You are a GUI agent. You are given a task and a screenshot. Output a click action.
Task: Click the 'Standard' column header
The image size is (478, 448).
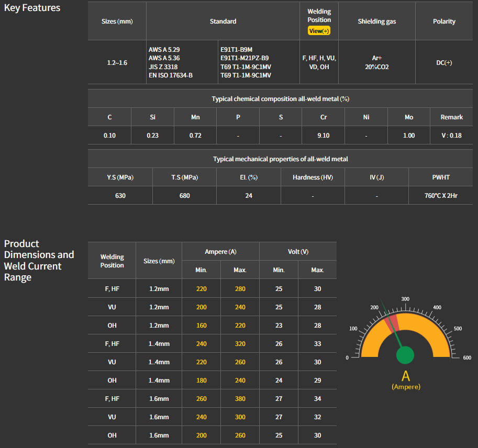[x=223, y=21]
